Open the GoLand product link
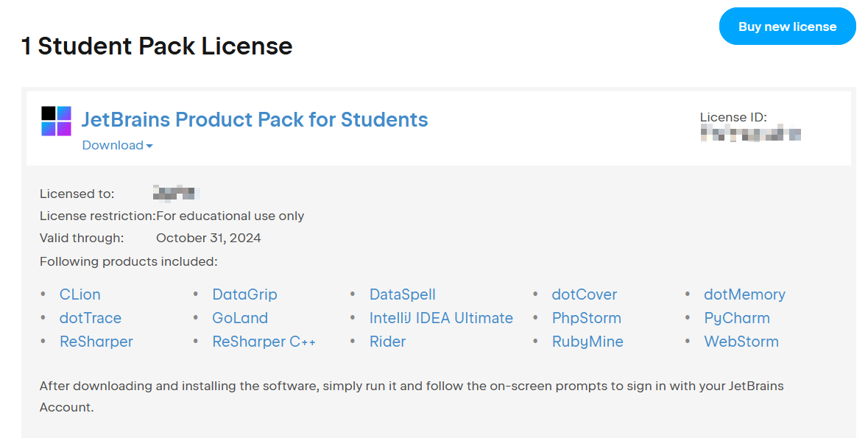Viewport: 868px width, 438px height. (240, 318)
